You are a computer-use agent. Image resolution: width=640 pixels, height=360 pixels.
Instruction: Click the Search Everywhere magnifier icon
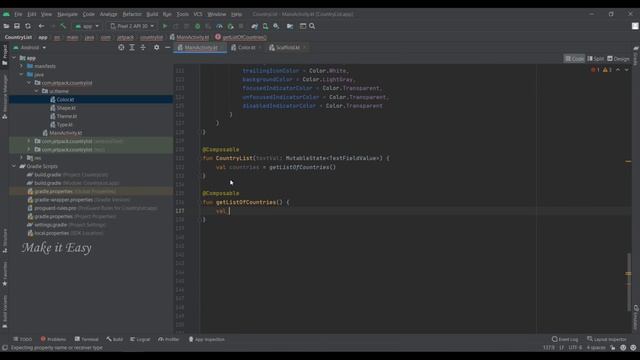click(x=312, y=26)
